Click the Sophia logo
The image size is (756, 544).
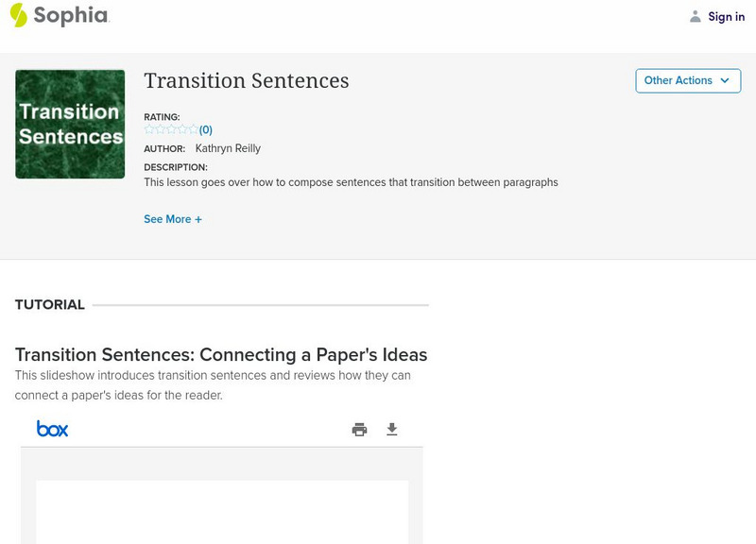click(x=59, y=15)
